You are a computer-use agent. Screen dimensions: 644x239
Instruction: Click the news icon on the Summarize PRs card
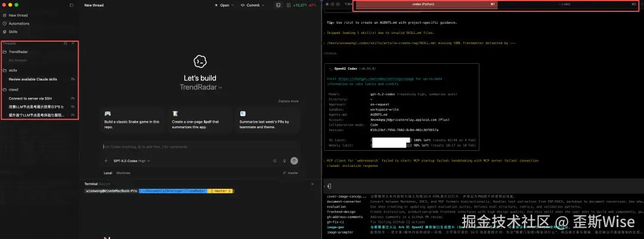click(x=243, y=113)
